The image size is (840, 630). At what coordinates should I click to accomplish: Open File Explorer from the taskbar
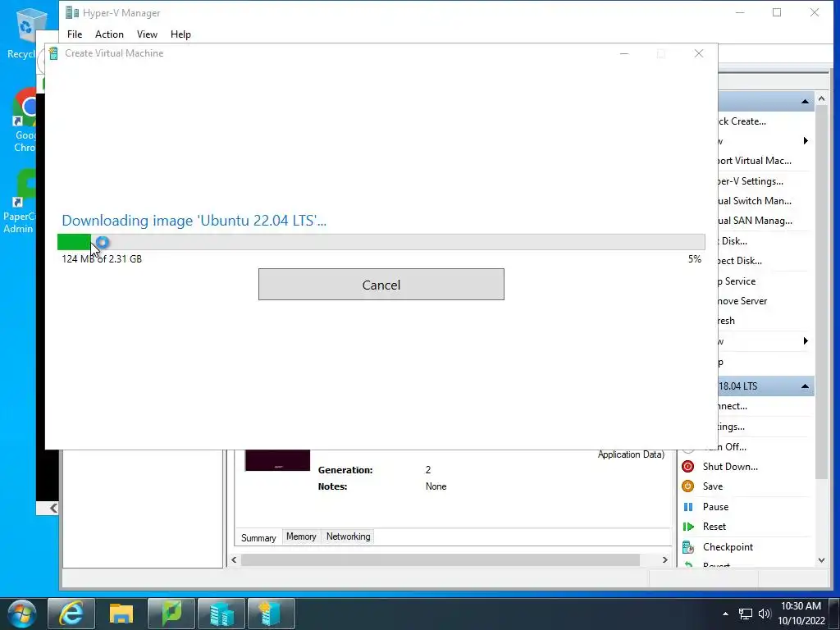click(121, 614)
